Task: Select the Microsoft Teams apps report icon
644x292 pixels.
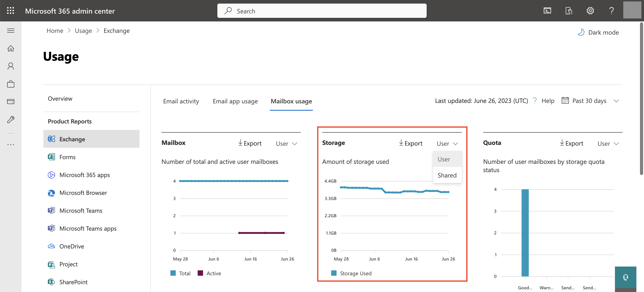Action: coord(51,228)
